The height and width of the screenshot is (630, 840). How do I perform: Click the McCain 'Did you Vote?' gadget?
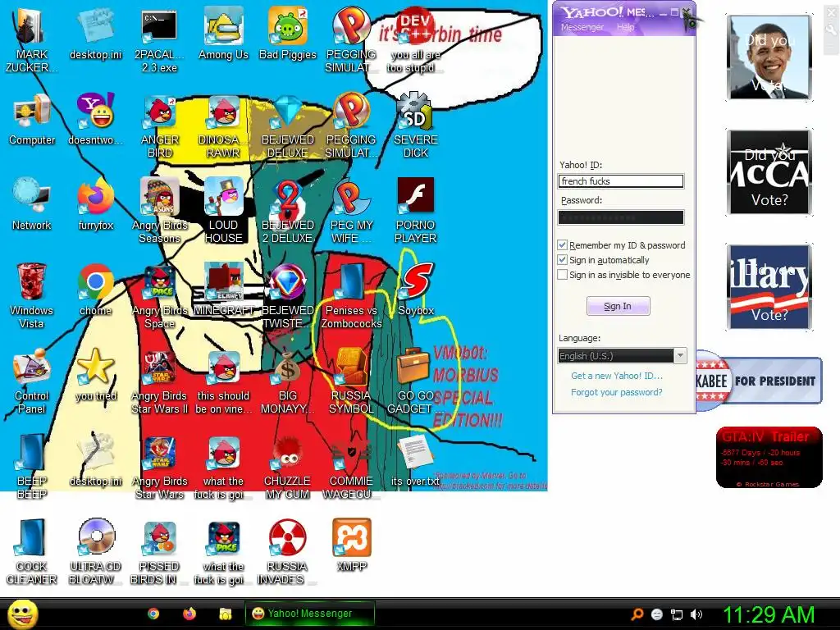769,172
